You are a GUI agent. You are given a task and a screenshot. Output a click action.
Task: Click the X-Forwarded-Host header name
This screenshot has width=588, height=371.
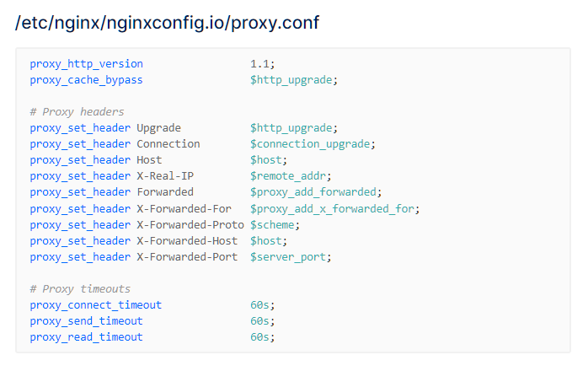pos(187,241)
